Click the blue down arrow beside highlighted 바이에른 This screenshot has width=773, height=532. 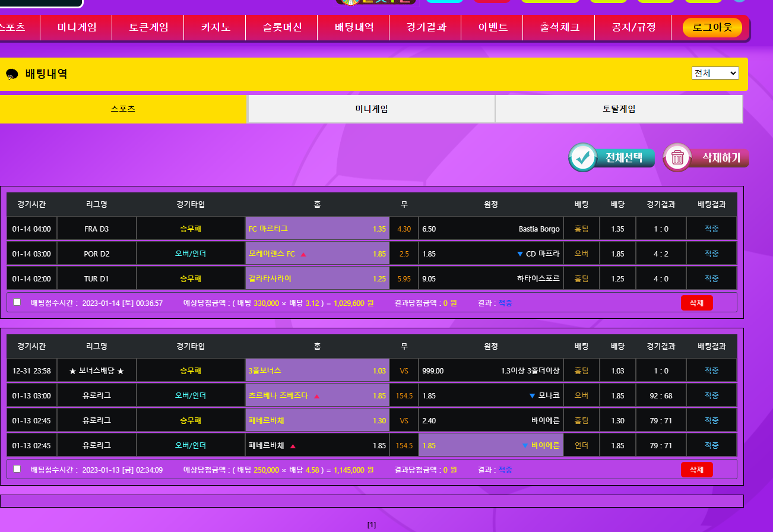coord(525,446)
